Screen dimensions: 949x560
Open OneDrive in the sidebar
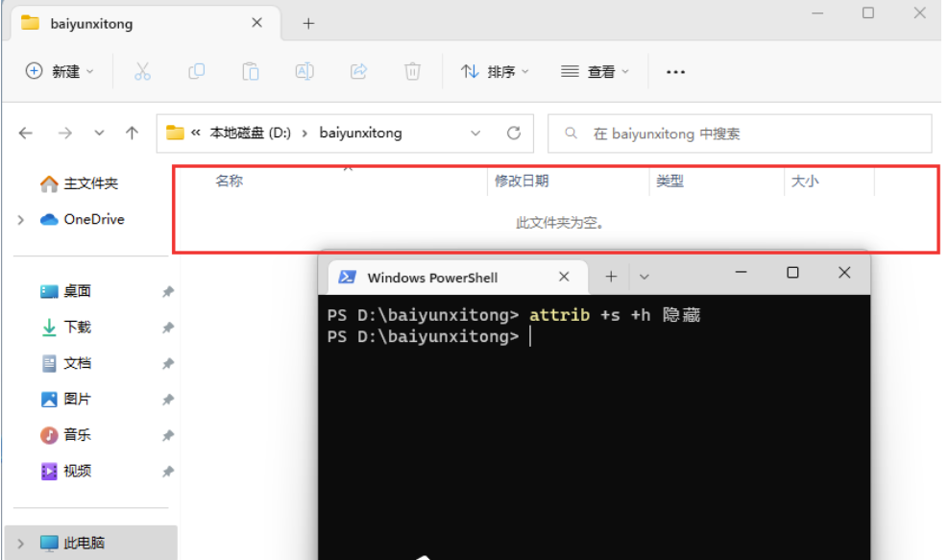click(83, 219)
